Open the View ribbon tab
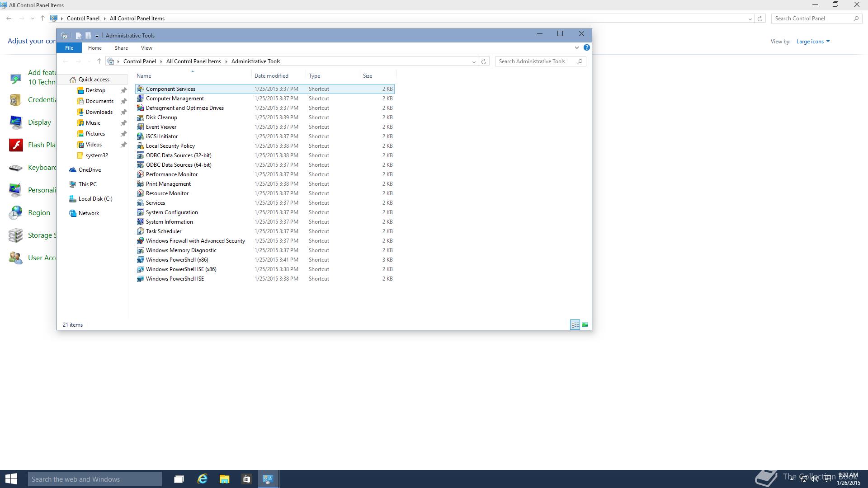 (146, 48)
